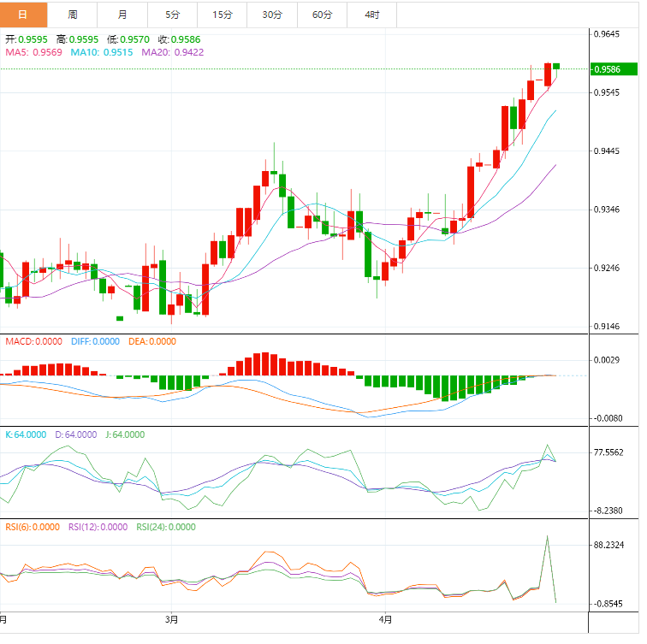This screenshot has width=647, height=644.
Task: Click the MACD indicator value label
Action: (34, 341)
